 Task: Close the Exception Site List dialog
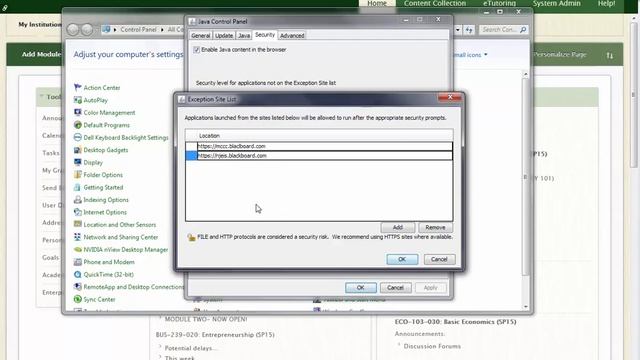450,98
